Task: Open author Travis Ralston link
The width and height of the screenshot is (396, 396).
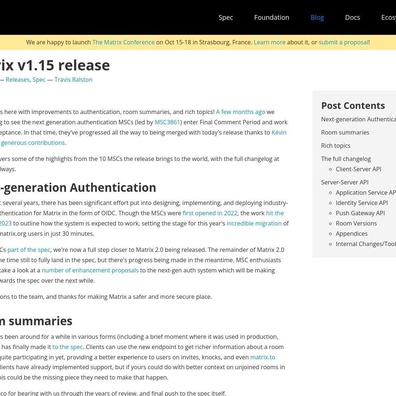Action: 73,80
